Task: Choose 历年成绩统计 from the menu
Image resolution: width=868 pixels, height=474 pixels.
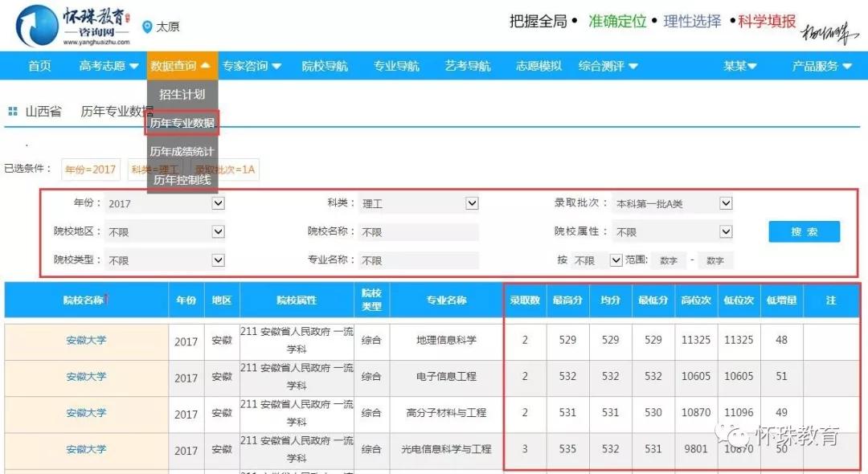Action: 182,151
